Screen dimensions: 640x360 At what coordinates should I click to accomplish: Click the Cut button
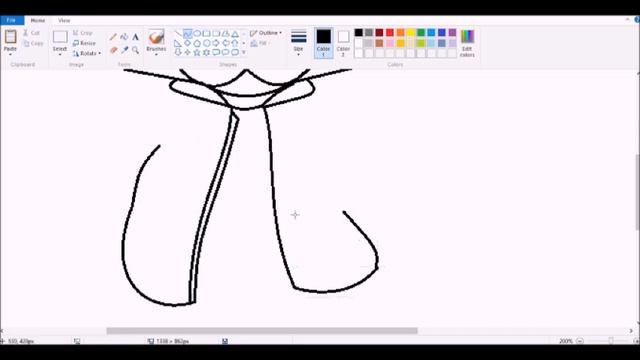(x=31, y=33)
